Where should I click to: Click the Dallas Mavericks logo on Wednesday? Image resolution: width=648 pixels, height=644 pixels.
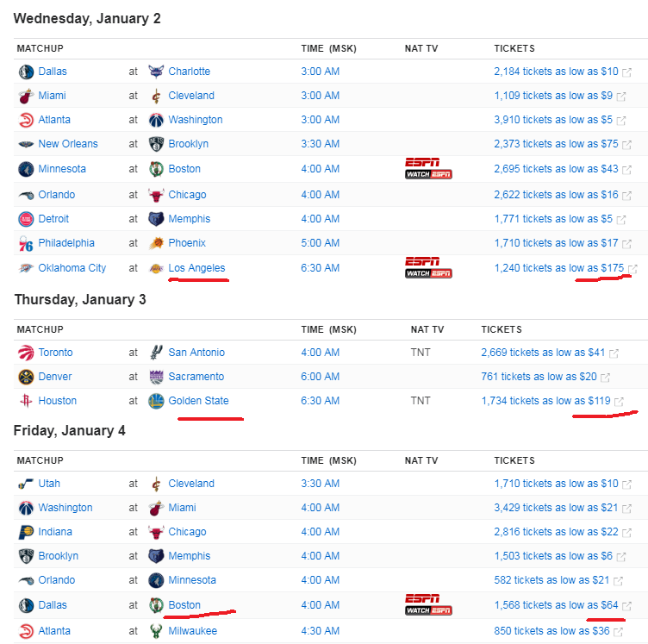point(26,72)
